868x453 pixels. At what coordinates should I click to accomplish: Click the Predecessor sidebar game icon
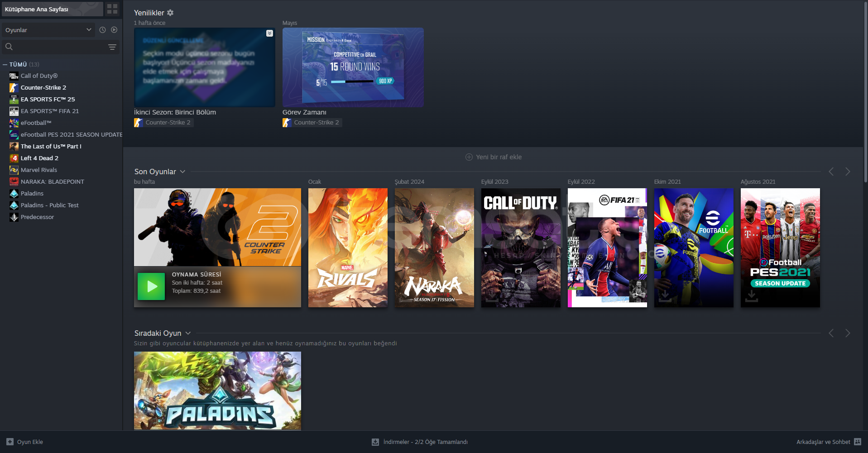[14, 217]
